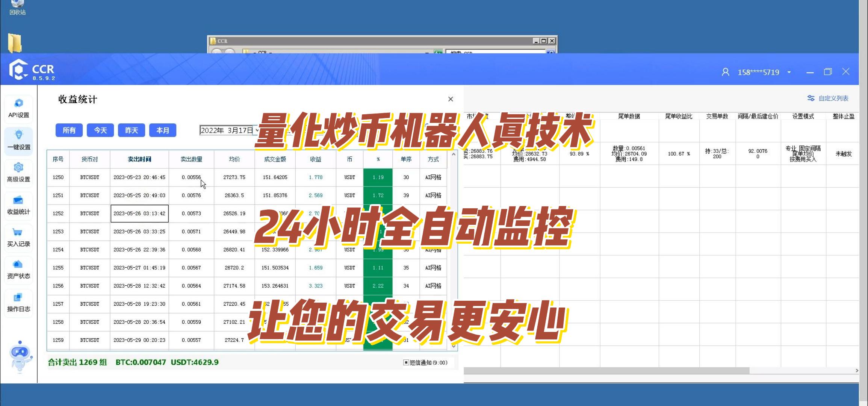Sort by 卖出时间 column header
Viewport: 868px width, 406px height.
click(x=139, y=159)
